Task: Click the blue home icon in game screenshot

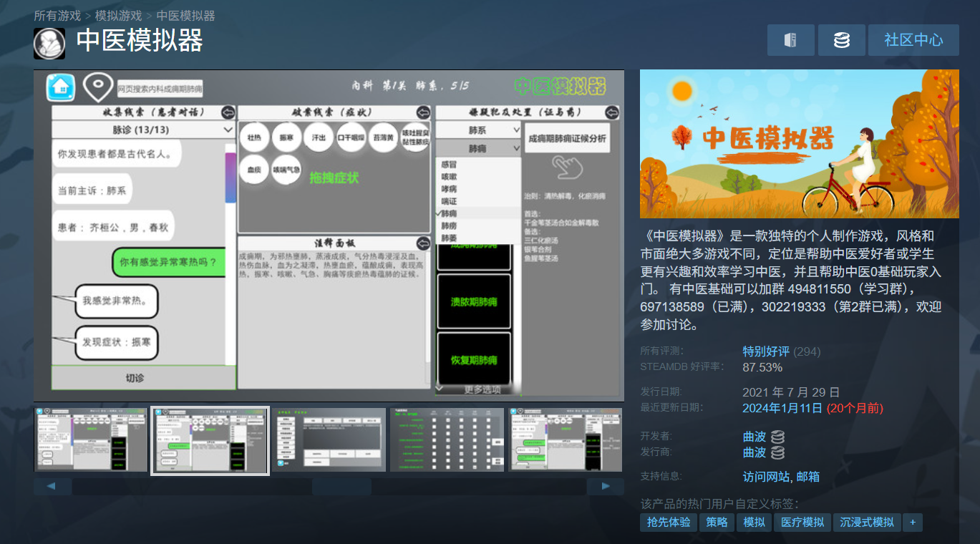Action: [x=61, y=87]
